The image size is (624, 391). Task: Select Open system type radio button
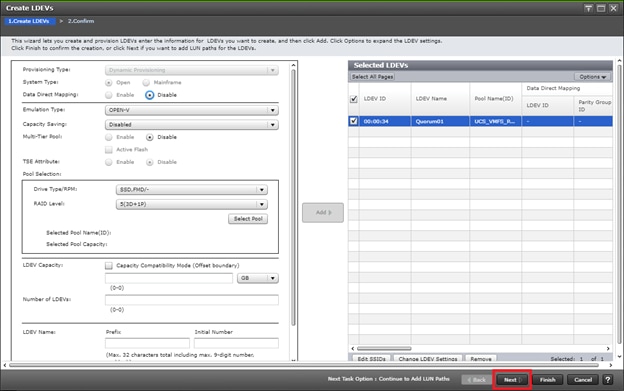coord(109,82)
